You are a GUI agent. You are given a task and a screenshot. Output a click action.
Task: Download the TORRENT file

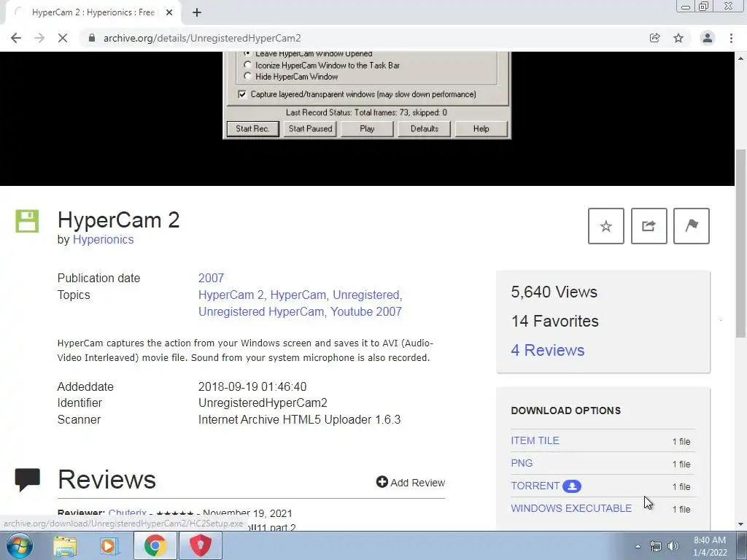point(535,486)
